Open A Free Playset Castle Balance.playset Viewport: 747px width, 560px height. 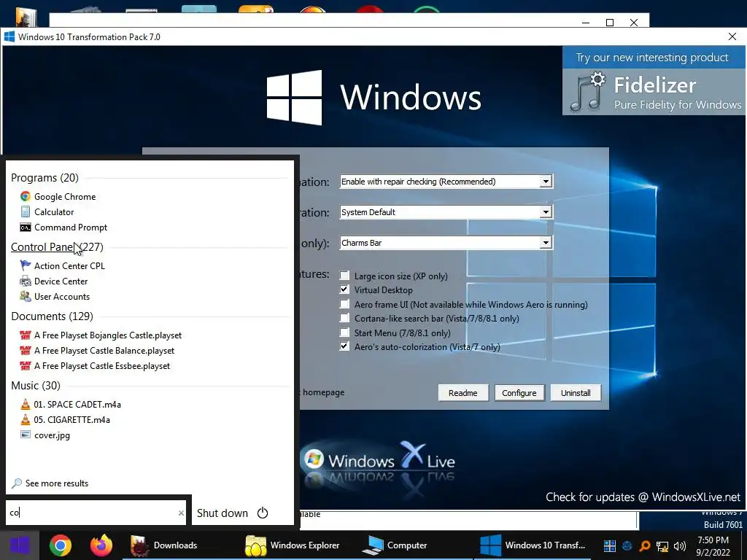97,351
